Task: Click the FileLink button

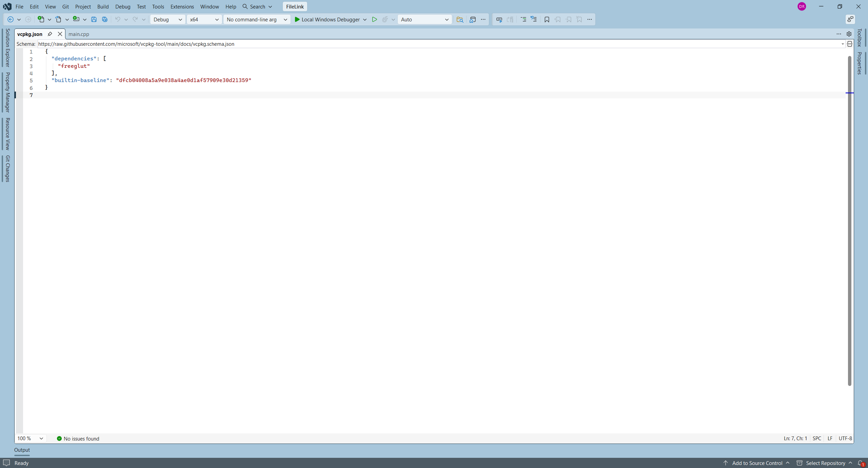Action: coord(295,6)
